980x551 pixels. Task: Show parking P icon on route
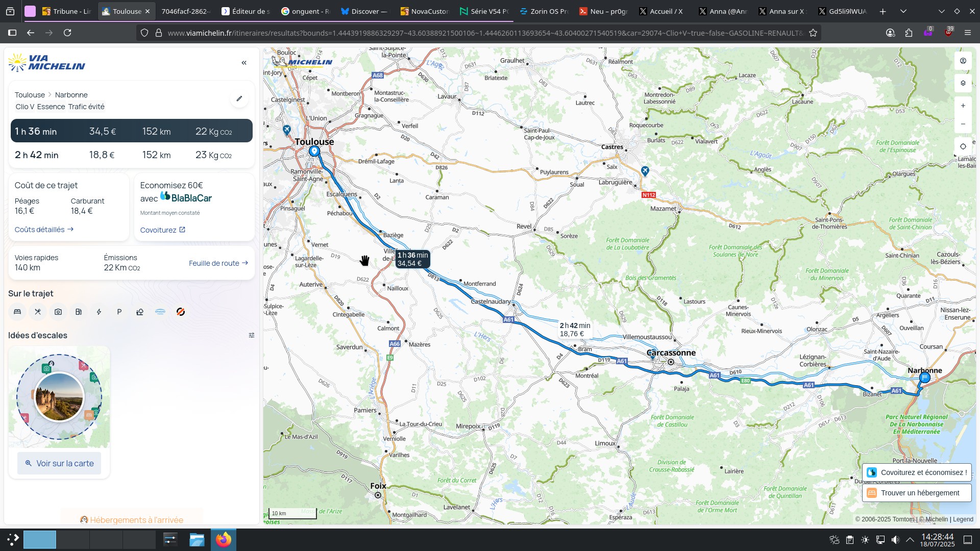[119, 312]
